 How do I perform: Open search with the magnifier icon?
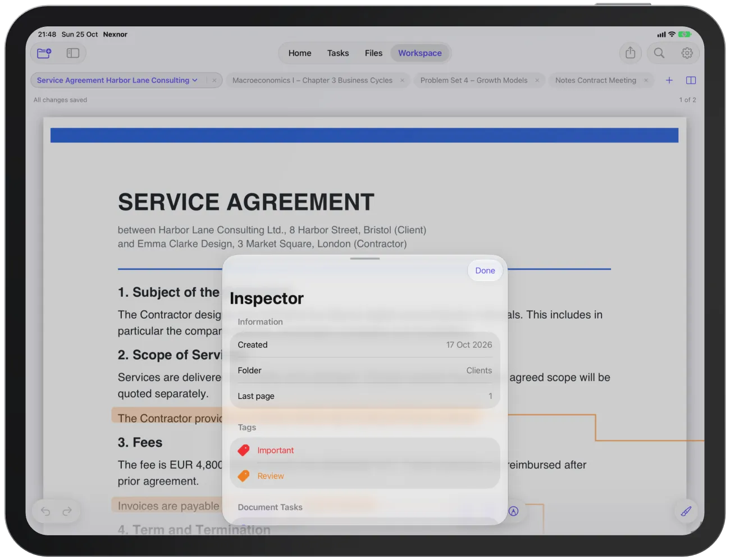click(x=659, y=53)
